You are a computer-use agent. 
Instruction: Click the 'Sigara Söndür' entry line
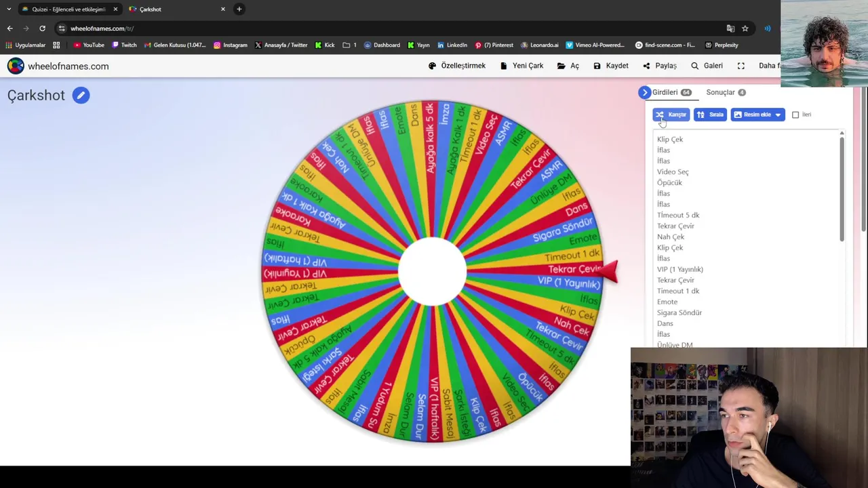point(679,313)
